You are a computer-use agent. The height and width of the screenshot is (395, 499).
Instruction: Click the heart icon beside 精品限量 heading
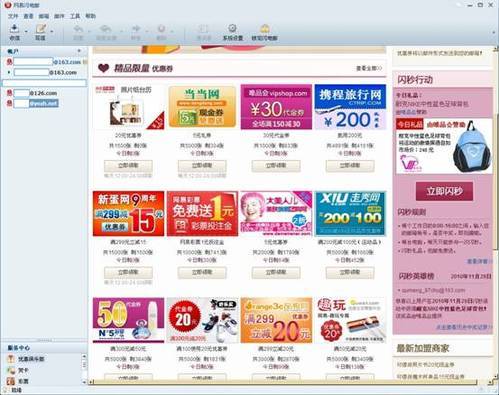(x=103, y=68)
